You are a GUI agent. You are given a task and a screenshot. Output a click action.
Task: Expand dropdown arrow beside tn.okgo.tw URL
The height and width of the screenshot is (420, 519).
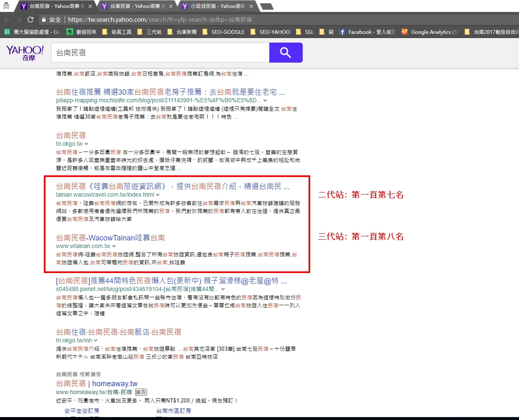click(x=86, y=144)
